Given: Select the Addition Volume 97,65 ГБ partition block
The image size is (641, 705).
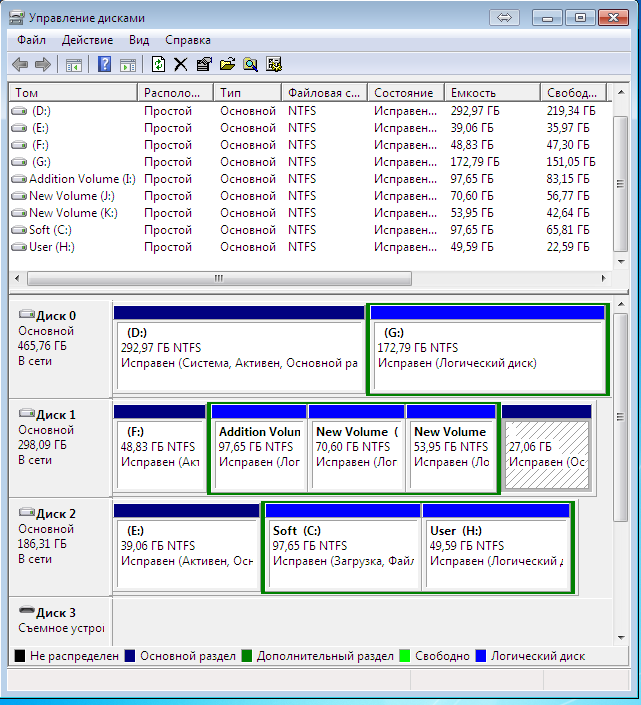Looking at the screenshot, I should point(259,447).
